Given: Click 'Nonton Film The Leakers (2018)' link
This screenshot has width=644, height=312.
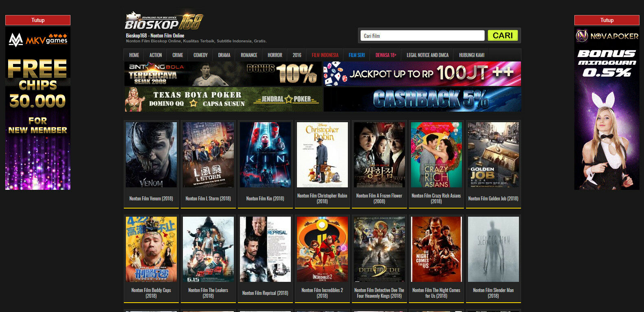Looking at the screenshot, I should pos(208,293).
